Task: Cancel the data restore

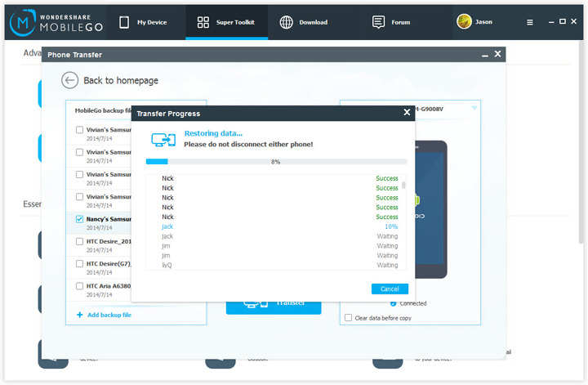Action: click(390, 289)
